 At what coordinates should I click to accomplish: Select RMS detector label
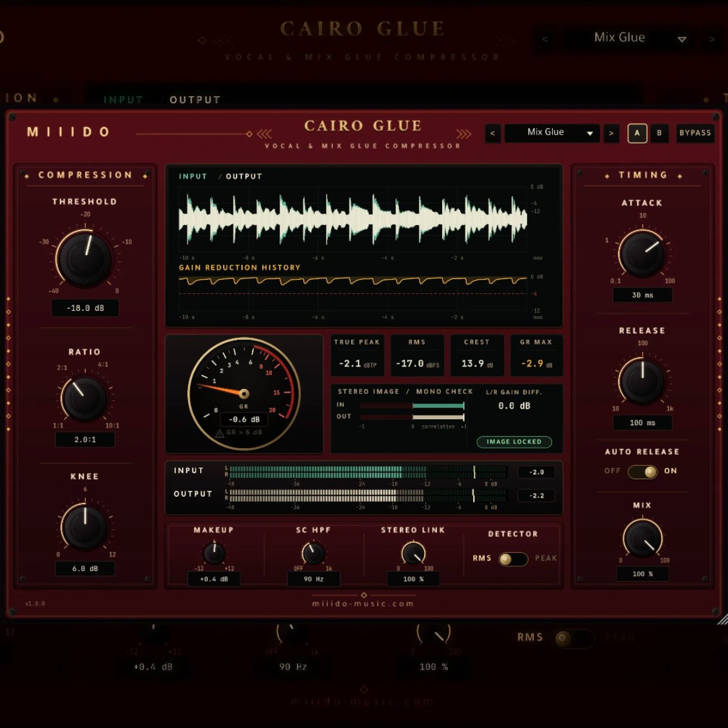pyautogui.click(x=482, y=558)
